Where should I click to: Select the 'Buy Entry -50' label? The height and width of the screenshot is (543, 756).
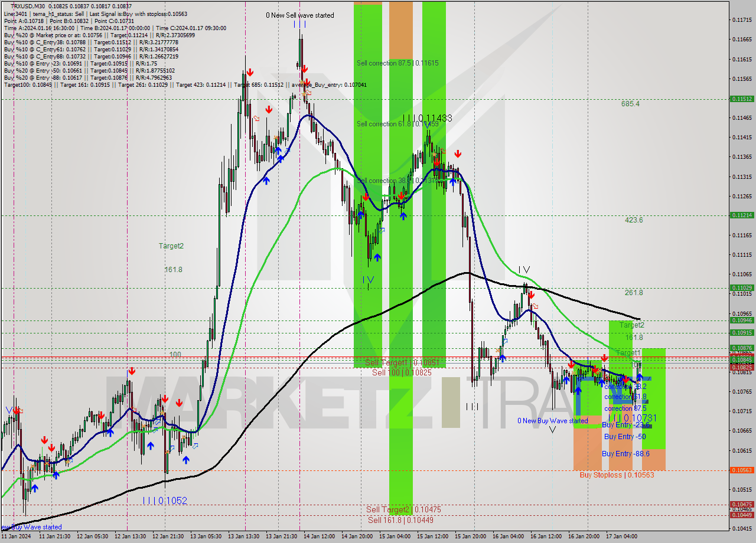coord(625,436)
